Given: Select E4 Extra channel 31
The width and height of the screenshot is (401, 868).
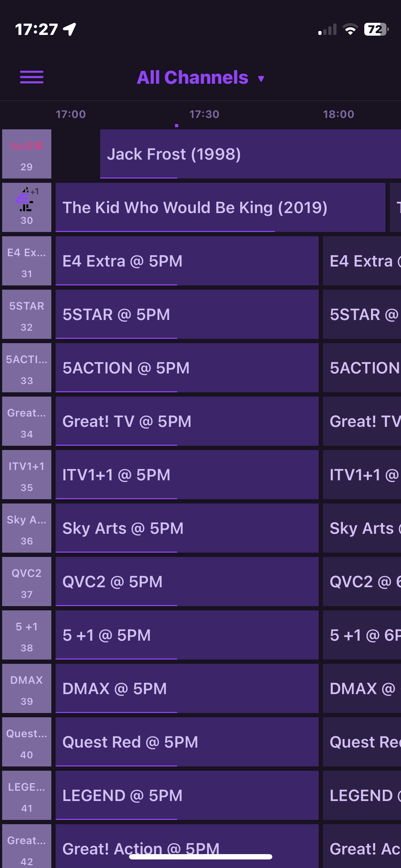Looking at the screenshot, I should [x=27, y=260].
